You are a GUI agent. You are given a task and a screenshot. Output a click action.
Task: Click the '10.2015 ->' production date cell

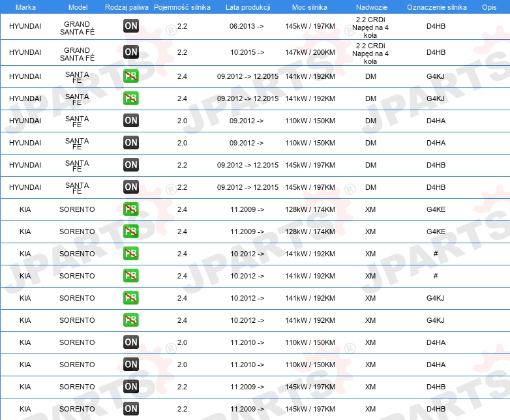pyautogui.click(x=247, y=52)
